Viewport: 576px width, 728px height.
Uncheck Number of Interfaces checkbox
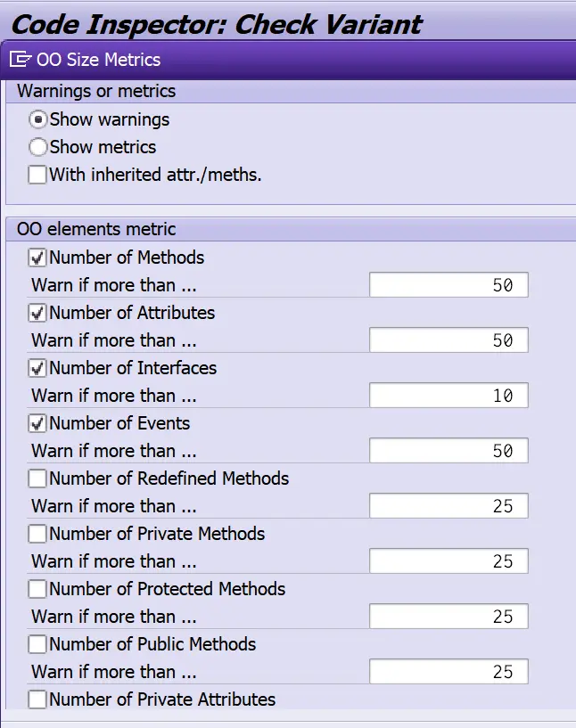[x=37, y=368]
